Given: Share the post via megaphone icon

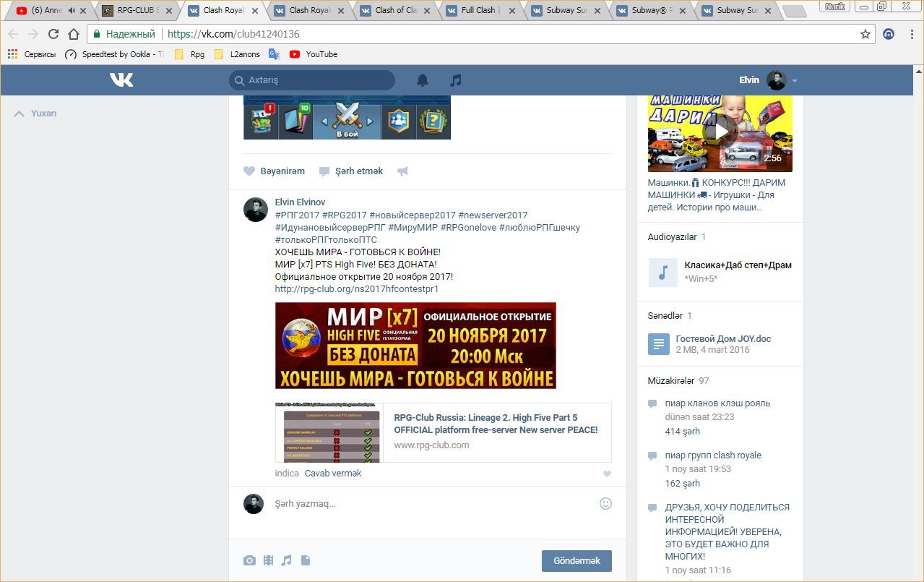Looking at the screenshot, I should pyautogui.click(x=402, y=171).
